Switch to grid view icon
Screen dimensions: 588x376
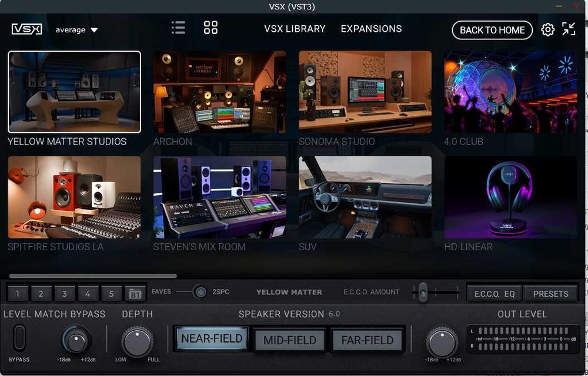[211, 28]
